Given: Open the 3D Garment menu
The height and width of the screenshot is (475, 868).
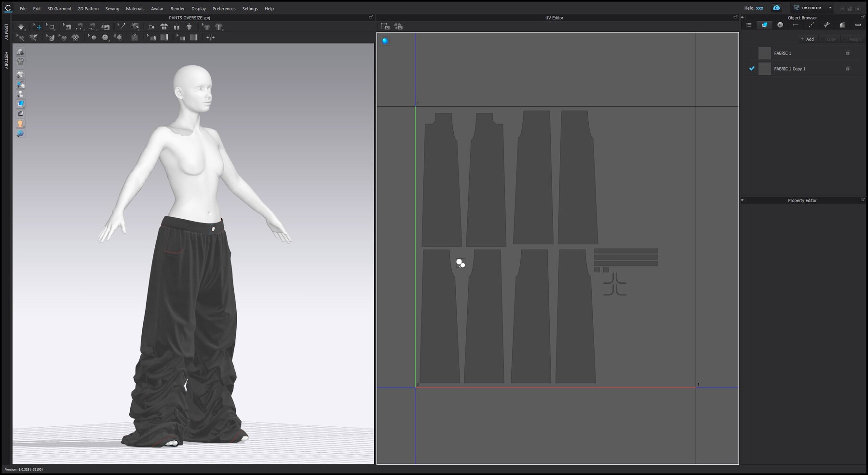Looking at the screenshot, I should [59, 8].
